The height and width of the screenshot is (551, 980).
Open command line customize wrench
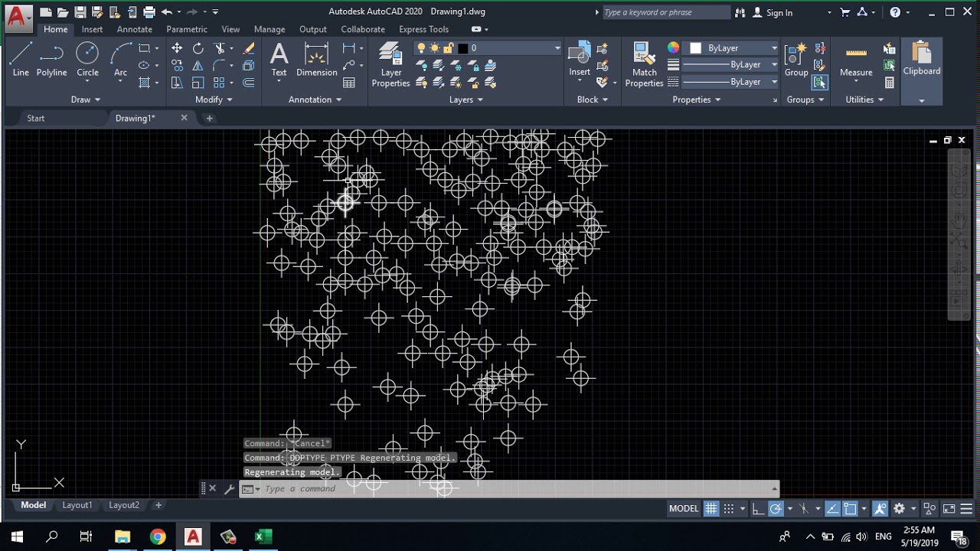229,488
